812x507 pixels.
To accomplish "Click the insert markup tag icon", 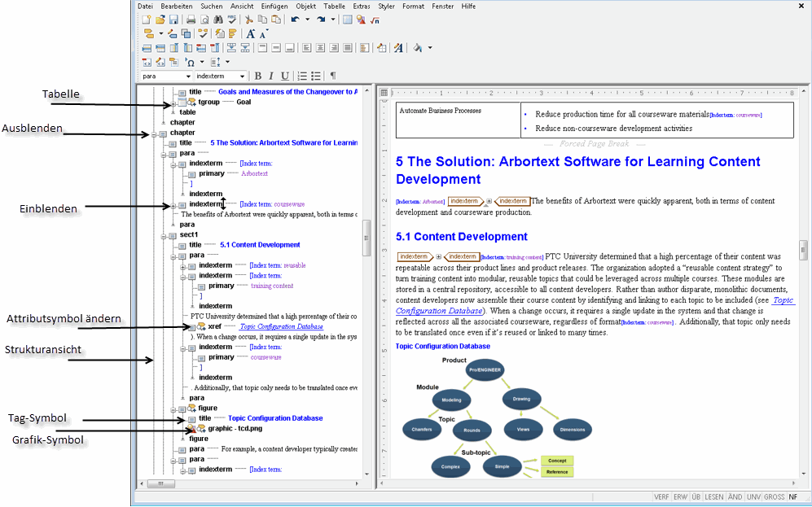I will coord(148,33).
